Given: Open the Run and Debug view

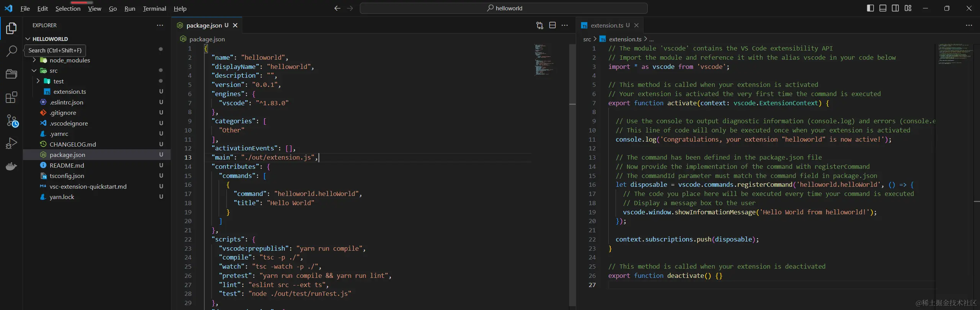Looking at the screenshot, I should pos(11,143).
